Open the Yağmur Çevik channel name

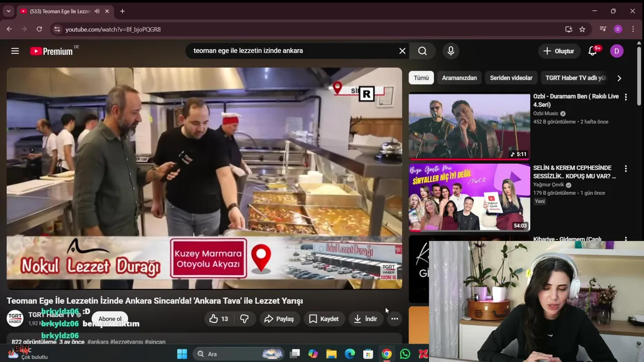pyautogui.click(x=548, y=185)
